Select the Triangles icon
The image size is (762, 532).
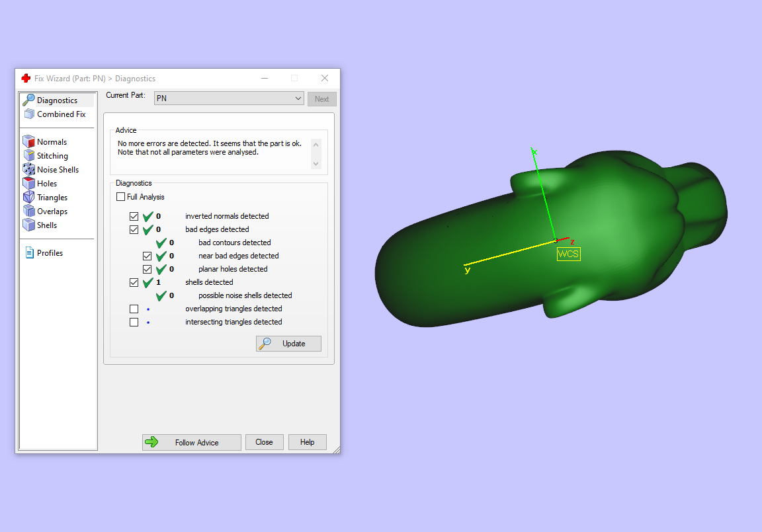click(28, 197)
